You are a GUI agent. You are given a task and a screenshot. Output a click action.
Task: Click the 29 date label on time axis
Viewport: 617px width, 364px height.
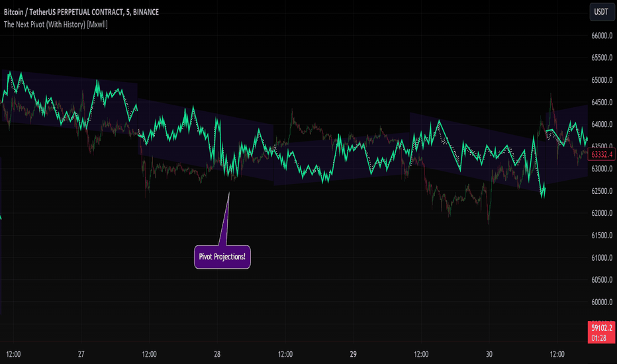click(x=353, y=354)
